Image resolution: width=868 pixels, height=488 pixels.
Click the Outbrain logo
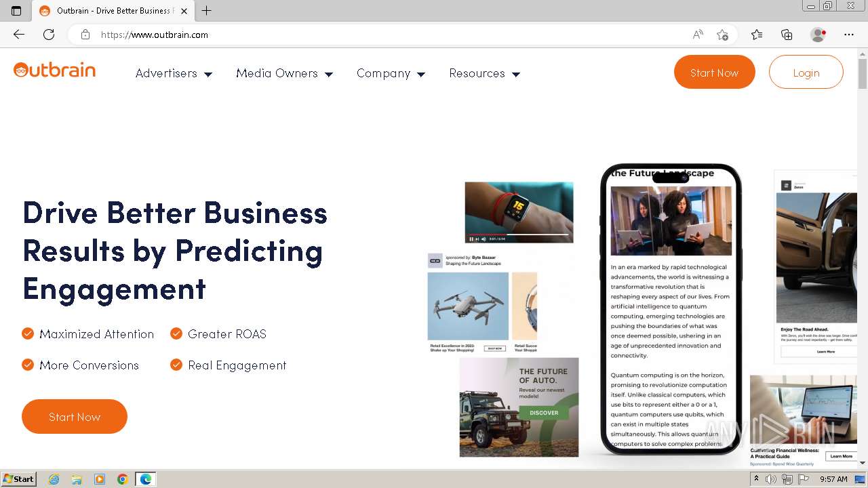pyautogui.click(x=54, y=70)
